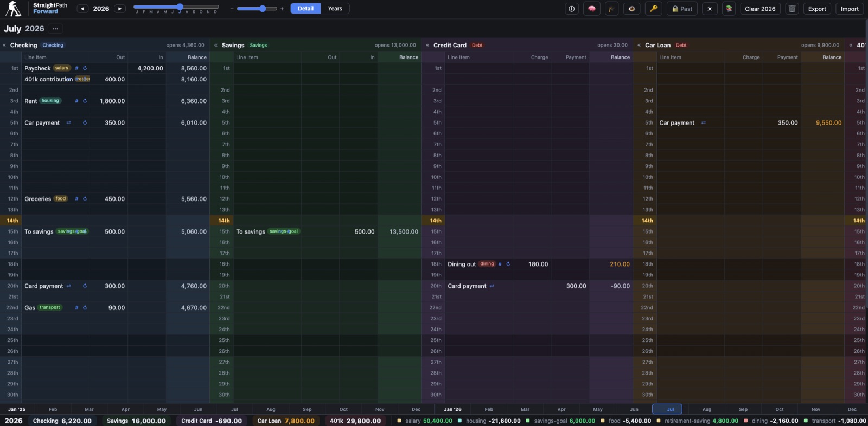The width and height of the screenshot is (868, 426).
Task: Click the transport tag on Gas
Action: coord(50,308)
